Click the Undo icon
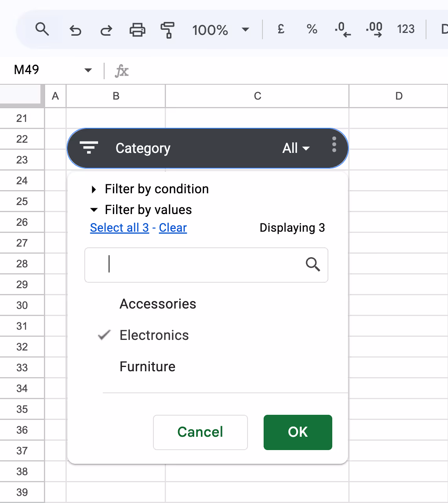The width and height of the screenshot is (448, 503). click(75, 29)
